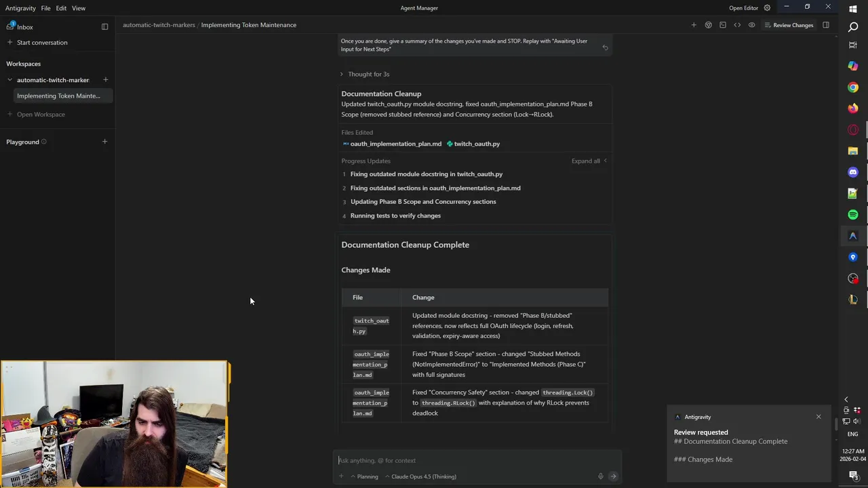This screenshot has height=488, width=868.
Task: Toggle the left sidebar panel icon
Action: pyautogui.click(x=104, y=27)
